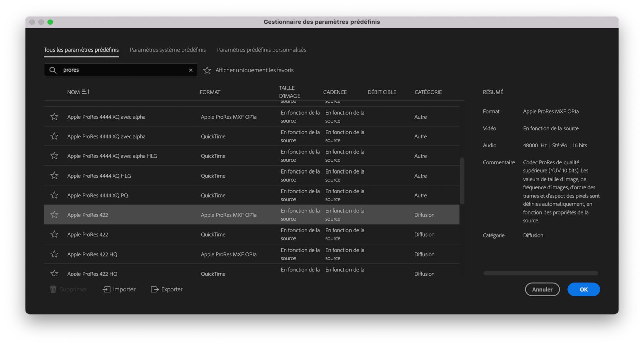The width and height of the screenshot is (644, 346).
Task: Click the Importer icon
Action: pos(106,289)
